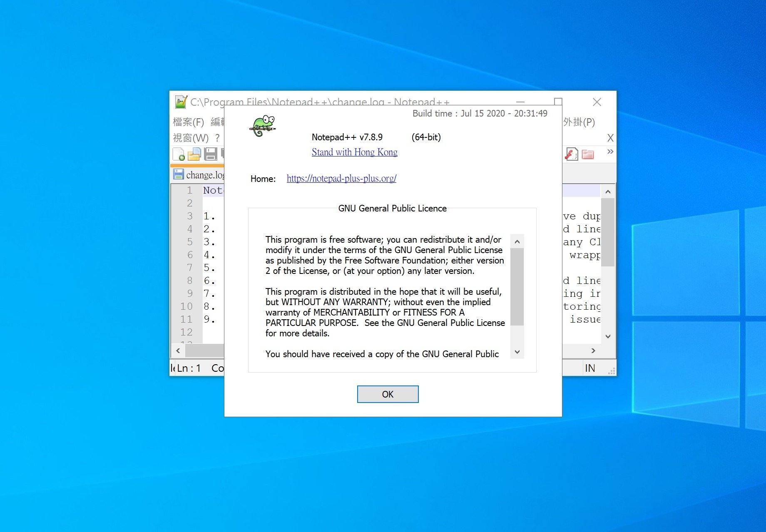This screenshot has width=766, height=532.
Task: Click the licence text scrollbar thumb
Action: tap(517, 287)
